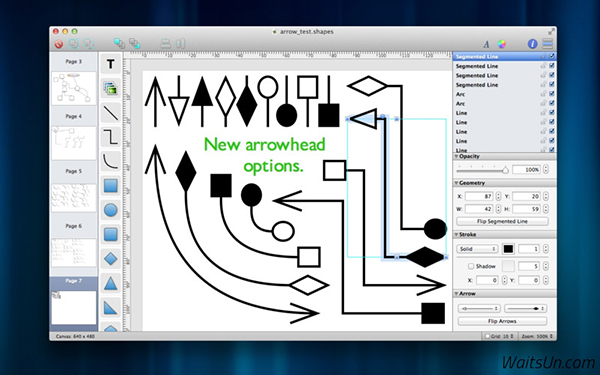Open the black stroke color swatch
Image resolution: width=600 pixels, height=375 pixels.
tap(508, 249)
